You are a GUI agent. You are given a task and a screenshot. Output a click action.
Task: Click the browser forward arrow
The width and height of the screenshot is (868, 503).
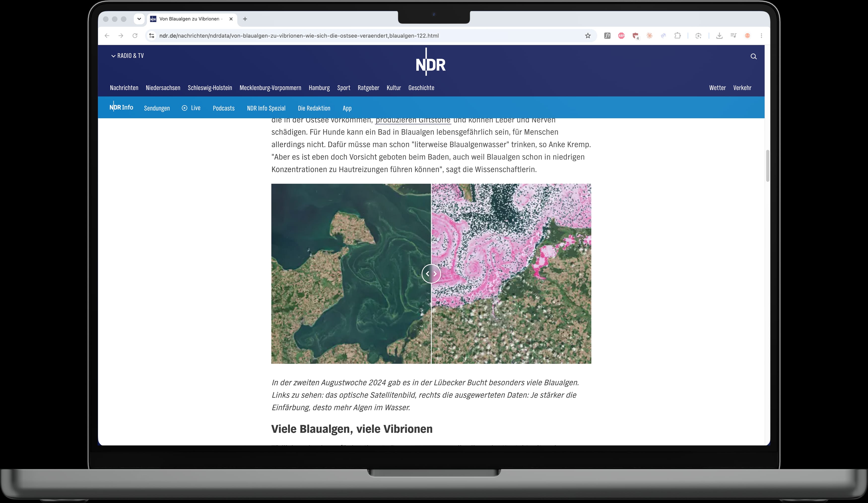121,36
